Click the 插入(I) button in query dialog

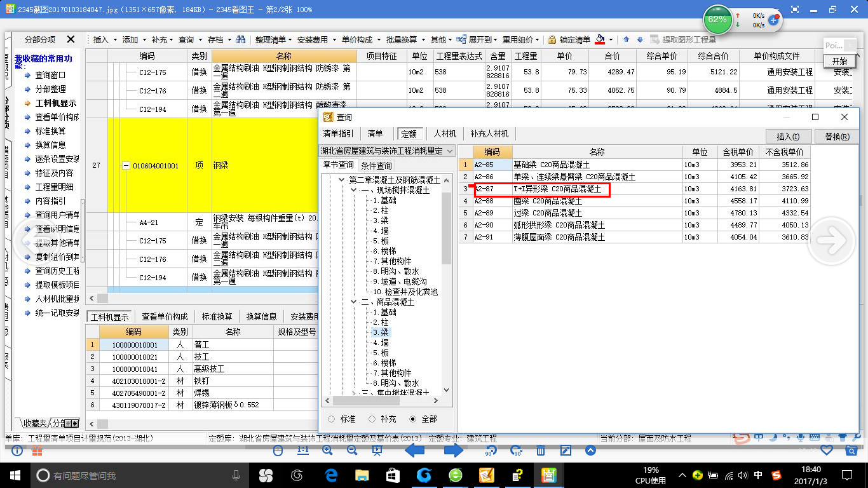[x=789, y=136]
